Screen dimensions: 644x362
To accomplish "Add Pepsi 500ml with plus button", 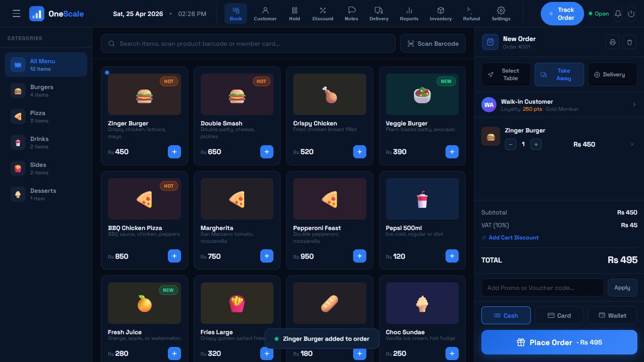I will click(x=452, y=256).
